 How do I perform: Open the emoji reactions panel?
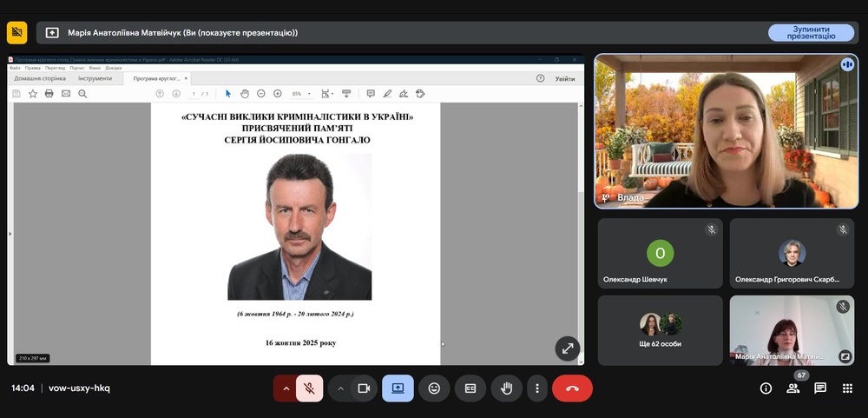point(434,388)
